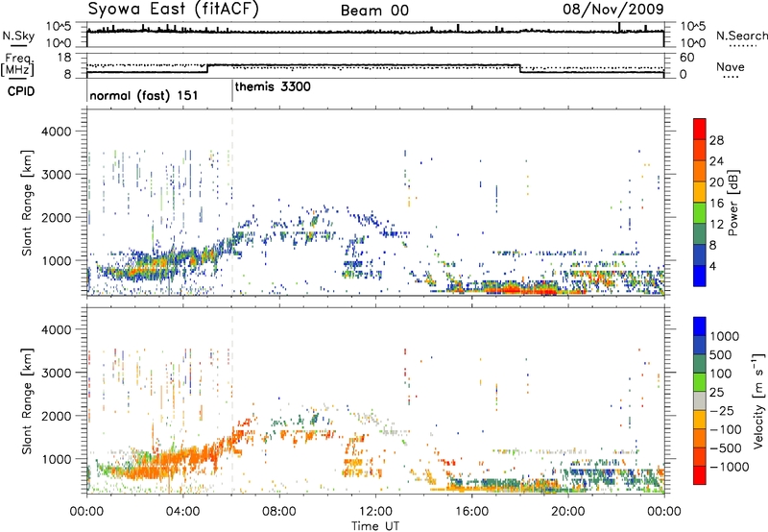
Task: Click the '4000' tick on the power panel
Action: [56, 132]
